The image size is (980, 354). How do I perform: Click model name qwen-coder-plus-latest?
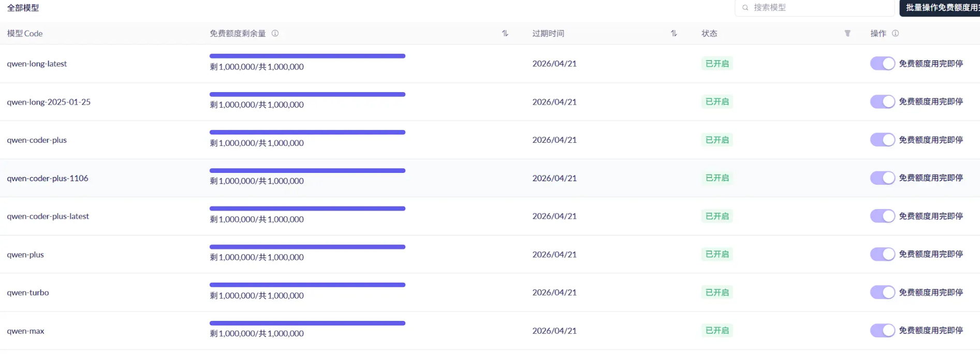(x=48, y=216)
